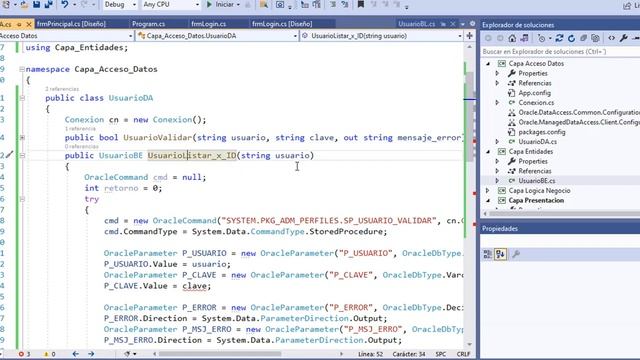
Task: Switch to the frmLogin.cs [Diseño] tab
Action: point(282,24)
